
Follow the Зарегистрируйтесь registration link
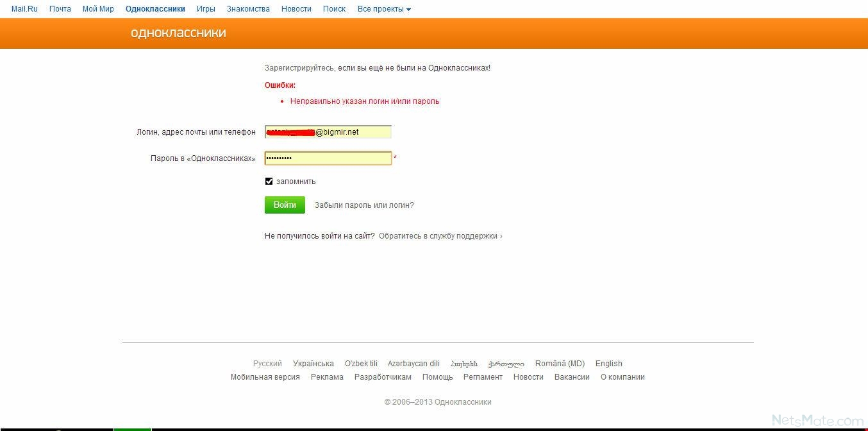pyautogui.click(x=299, y=67)
